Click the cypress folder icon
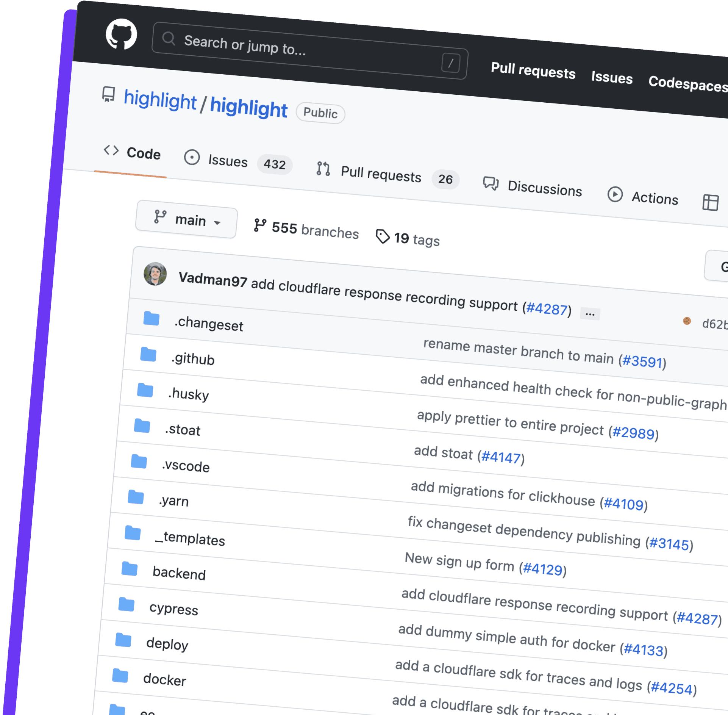This screenshot has width=728, height=715. [127, 604]
